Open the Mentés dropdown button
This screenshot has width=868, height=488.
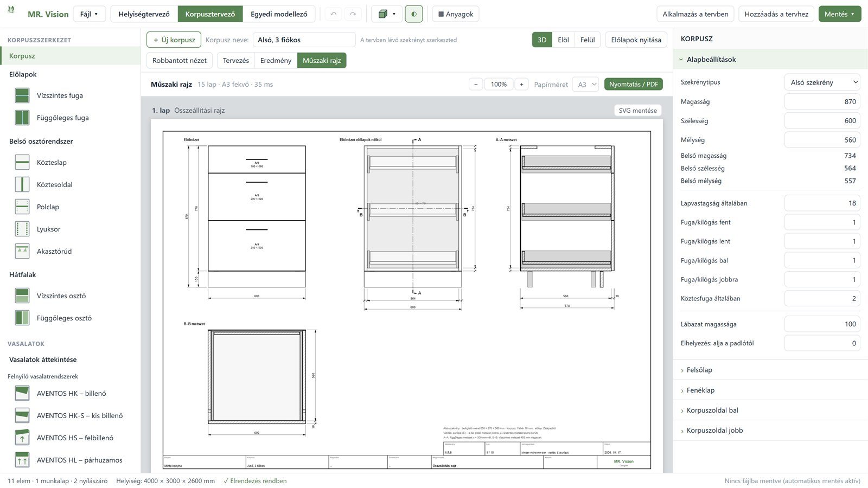coord(840,14)
